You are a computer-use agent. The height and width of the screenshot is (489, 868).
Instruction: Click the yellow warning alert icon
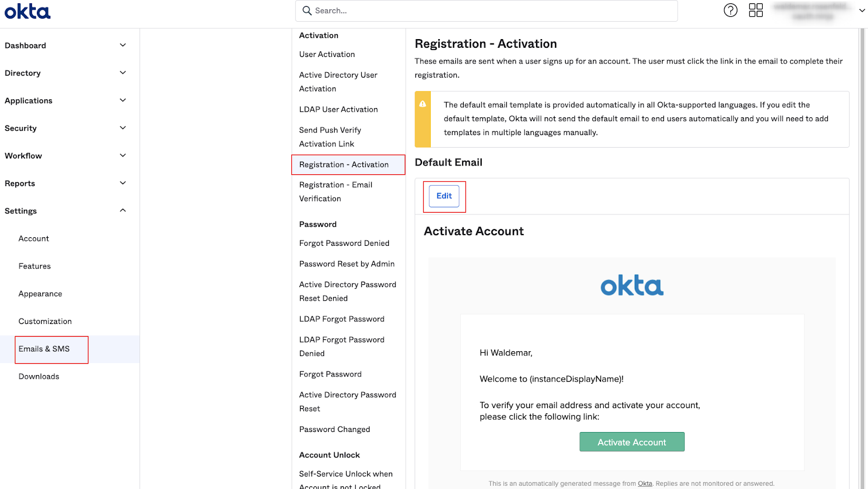pos(423,104)
